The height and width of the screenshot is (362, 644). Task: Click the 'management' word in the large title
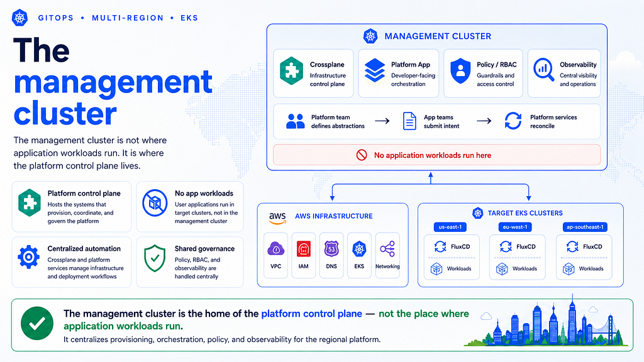click(113, 81)
